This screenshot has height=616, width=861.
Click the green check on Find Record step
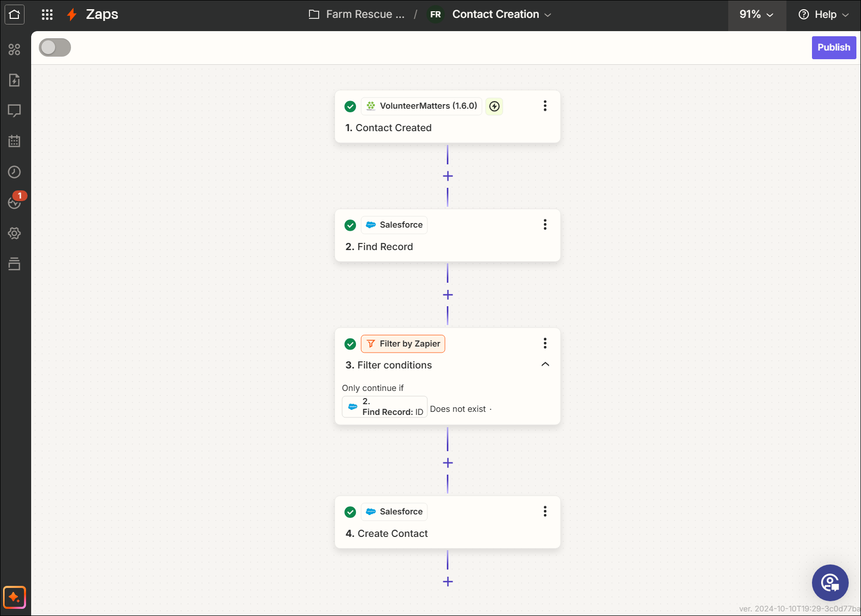pos(350,225)
